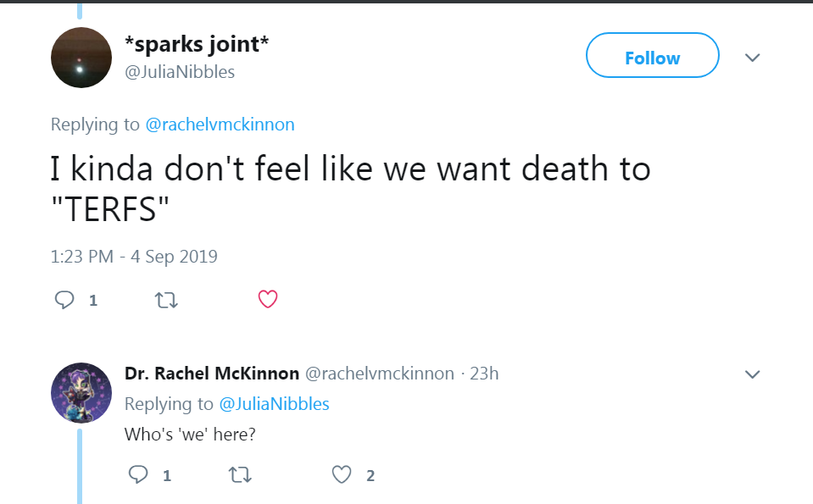Reply to Dr. Rachel McKinnon's tweet
The image size is (813, 504).
(x=138, y=475)
